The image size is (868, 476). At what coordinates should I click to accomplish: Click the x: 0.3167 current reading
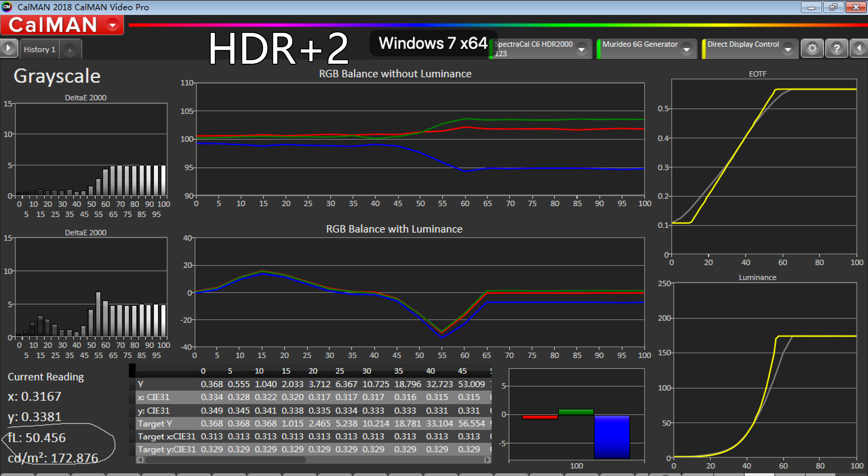pyautogui.click(x=34, y=396)
